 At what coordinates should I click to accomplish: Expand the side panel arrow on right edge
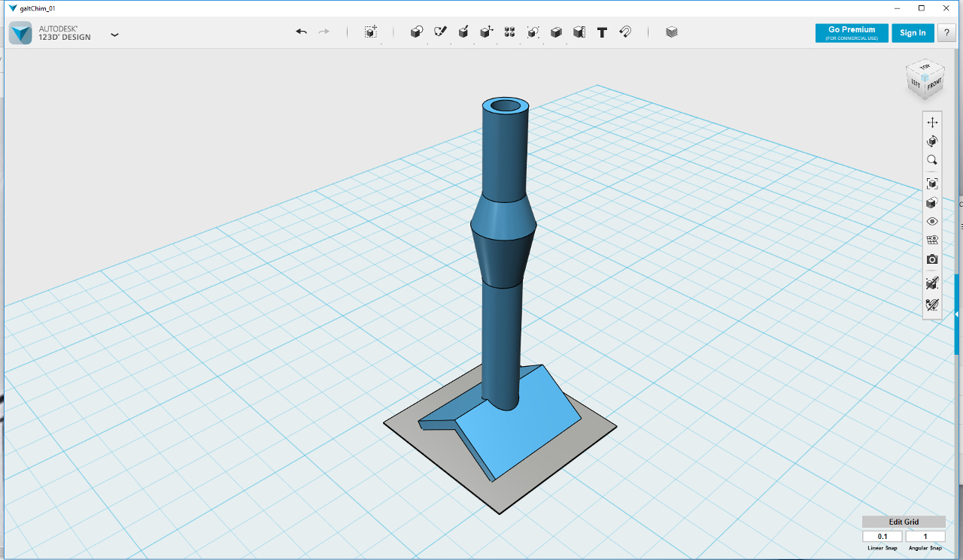pos(956,314)
